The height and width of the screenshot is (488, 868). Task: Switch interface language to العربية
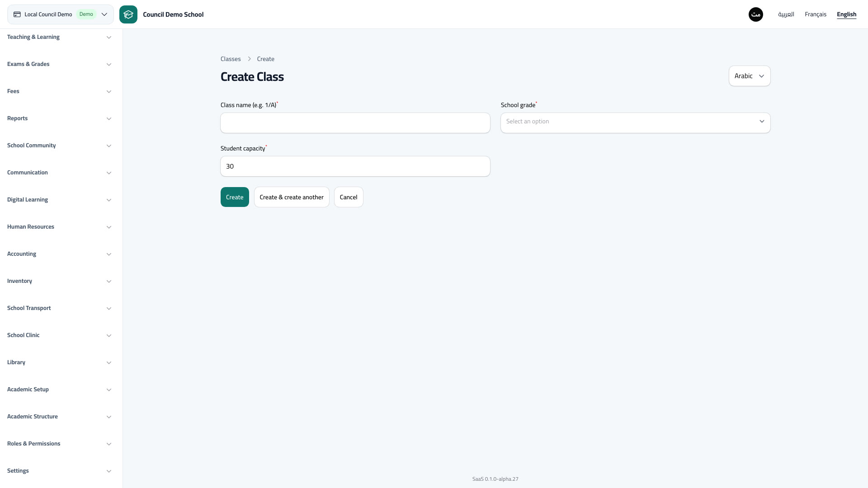[786, 14]
